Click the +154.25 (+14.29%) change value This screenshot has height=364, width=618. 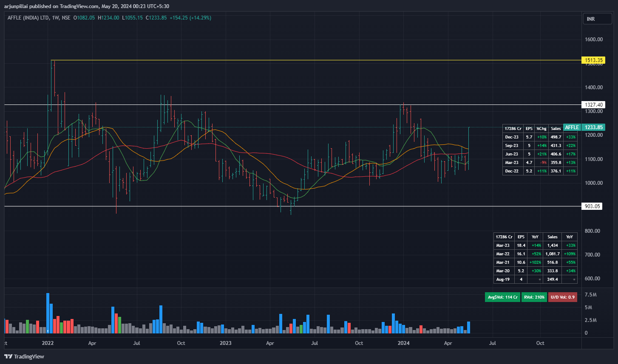pyautogui.click(x=190, y=18)
